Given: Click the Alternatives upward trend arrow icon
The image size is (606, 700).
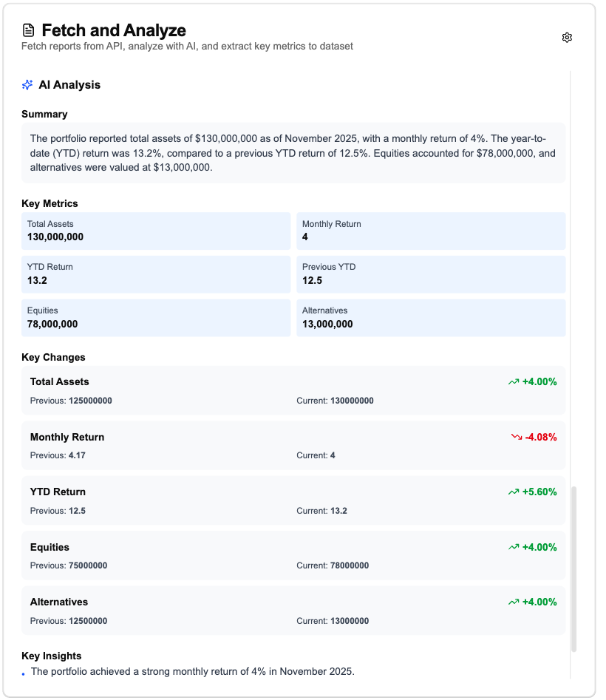Looking at the screenshot, I should (x=514, y=602).
